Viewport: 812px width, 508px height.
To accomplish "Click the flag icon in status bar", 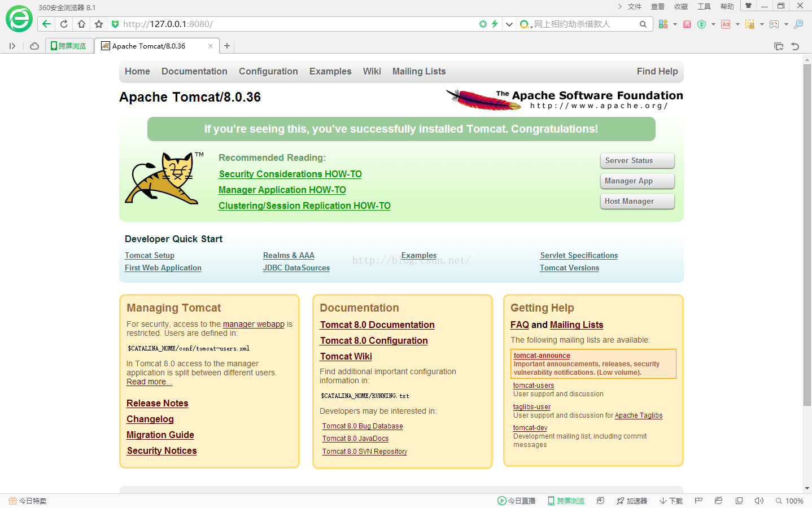I will pos(699,501).
